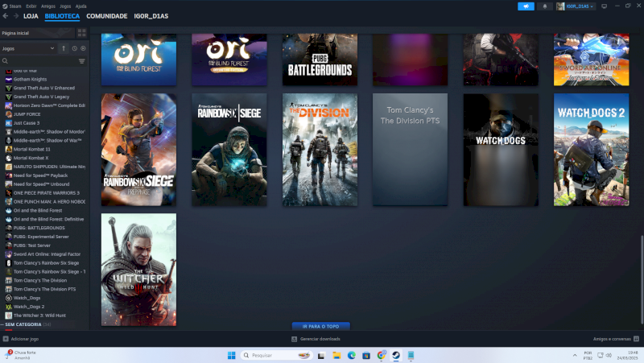
Task: Open Rainbow Six Siege Prephase cover
Action: (138, 150)
